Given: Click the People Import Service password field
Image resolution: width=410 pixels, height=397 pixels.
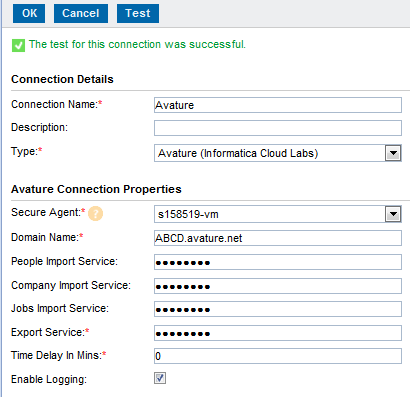Looking at the screenshot, I should coord(278,262).
